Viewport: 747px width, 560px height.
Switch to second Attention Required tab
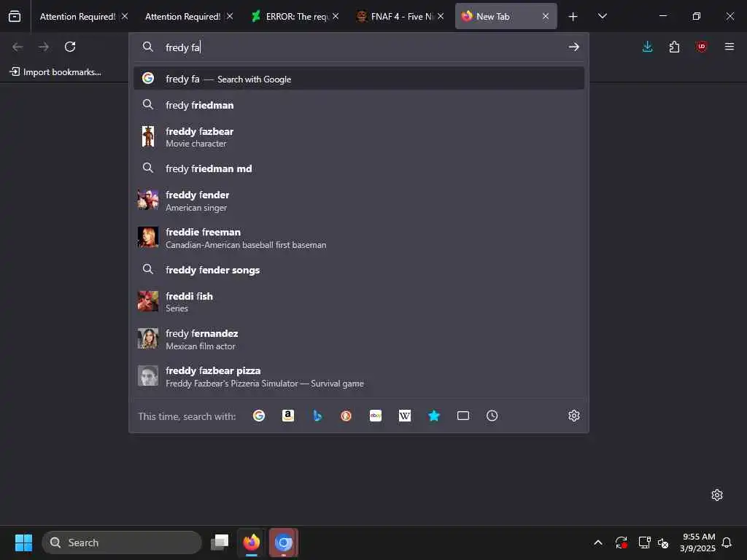[x=182, y=17]
